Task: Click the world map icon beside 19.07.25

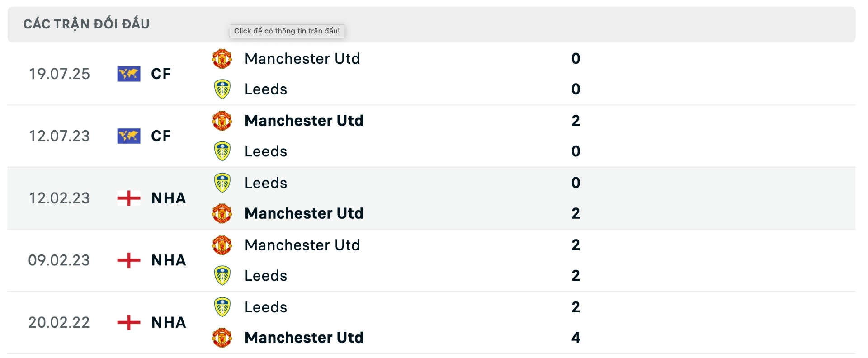Action: click(129, 74)
